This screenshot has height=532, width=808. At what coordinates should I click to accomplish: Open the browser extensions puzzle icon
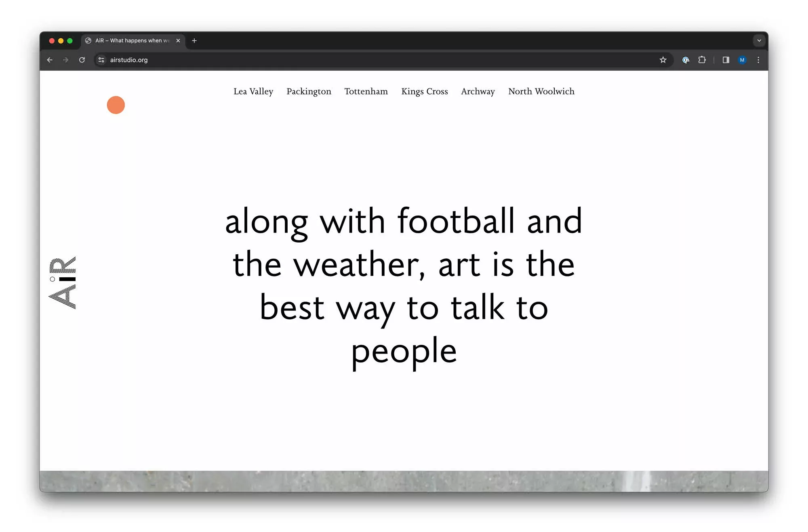(702, 60)
